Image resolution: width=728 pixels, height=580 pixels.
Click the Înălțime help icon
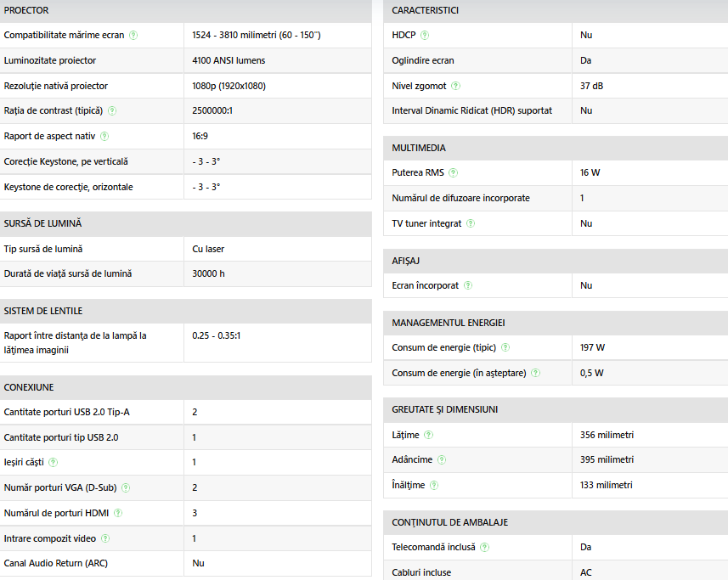pos(433,486)
